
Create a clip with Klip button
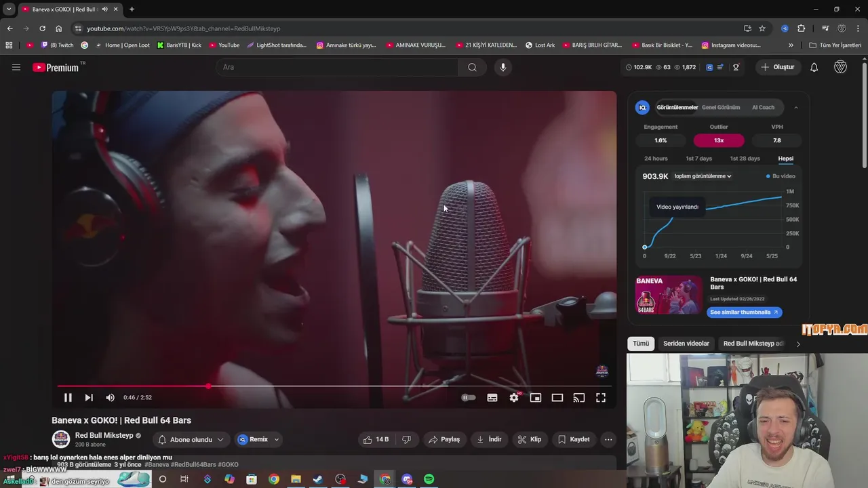(x=530, y=440)
